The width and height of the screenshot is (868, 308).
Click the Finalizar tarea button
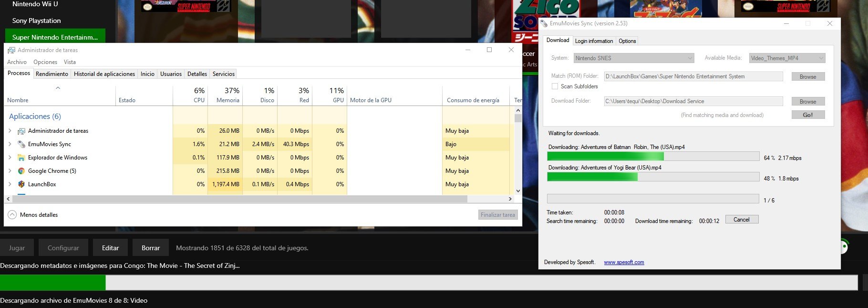(498, 215)
